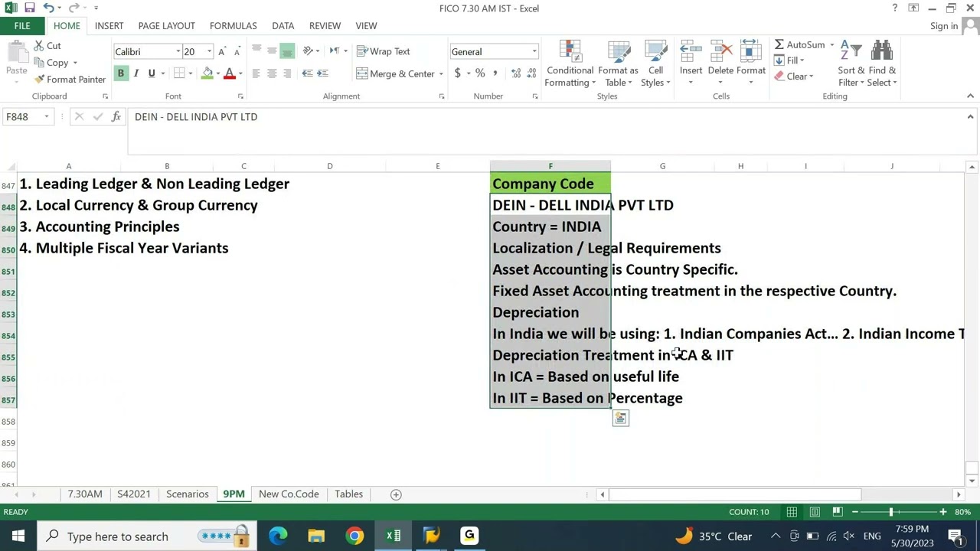
Task: Click zoom slider handle in status bar
Action: click(x=891, y=512)
